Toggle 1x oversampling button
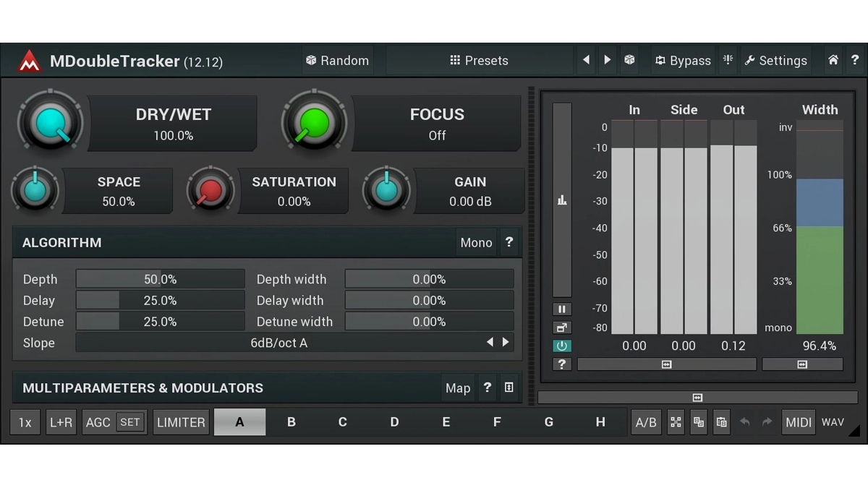The width and height of the screenshot is (868, 488). [25, 422]
